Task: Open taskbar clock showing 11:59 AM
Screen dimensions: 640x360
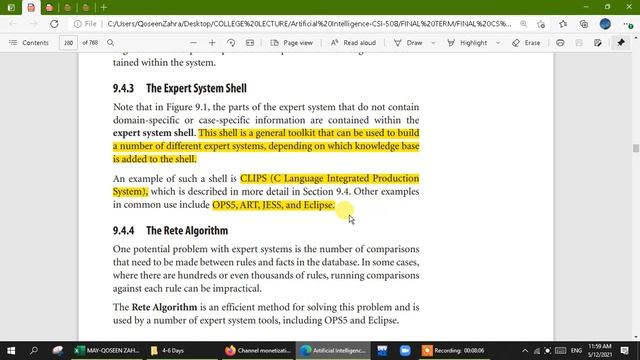Action: pyautogui.click(x=600, y=351)
